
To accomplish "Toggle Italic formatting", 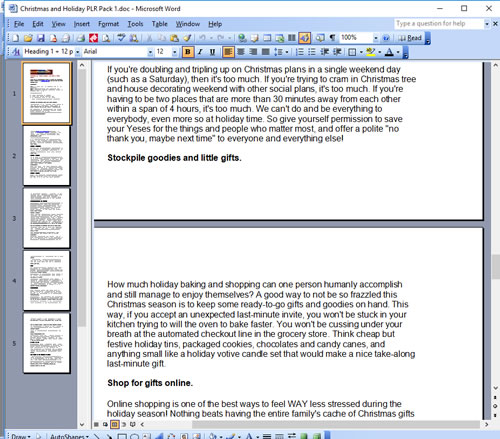I will point(200,52).
